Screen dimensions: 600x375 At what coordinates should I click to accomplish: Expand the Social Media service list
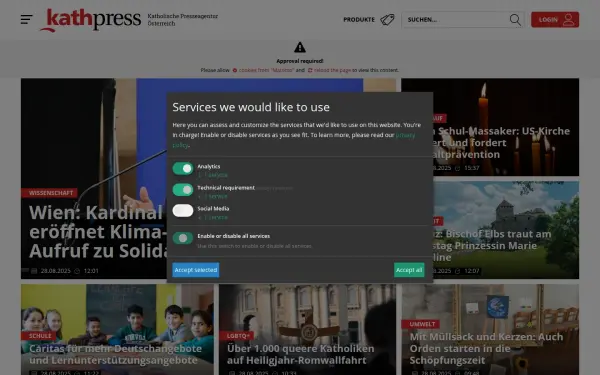[x=213, y=217]
